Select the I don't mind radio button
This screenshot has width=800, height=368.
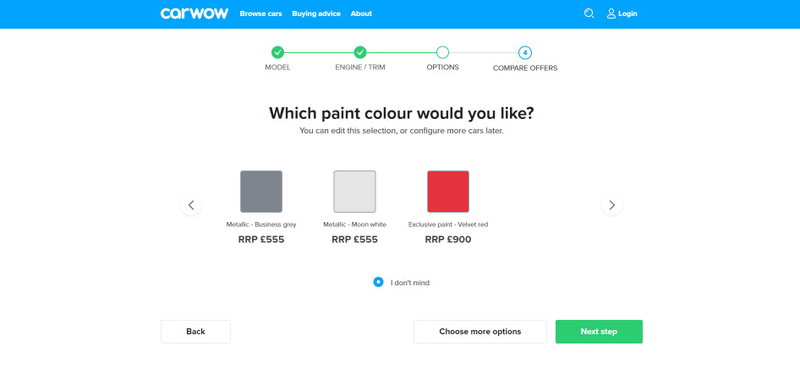(378, 282)
